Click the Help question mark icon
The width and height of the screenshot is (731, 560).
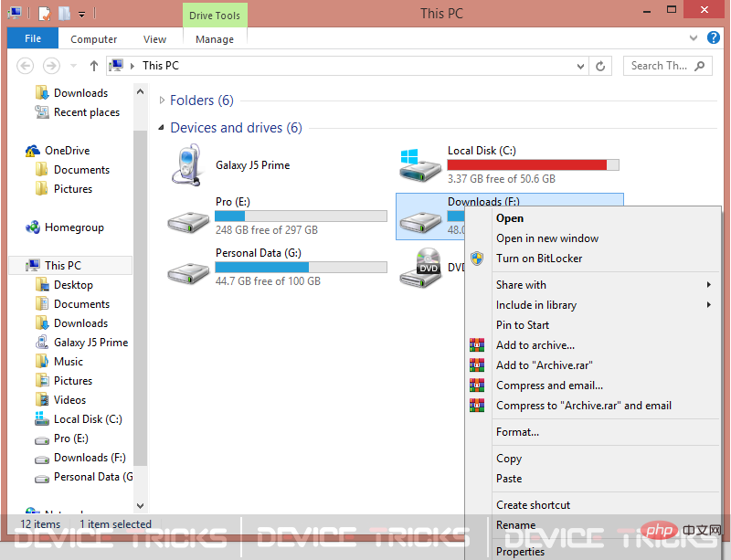714,37
